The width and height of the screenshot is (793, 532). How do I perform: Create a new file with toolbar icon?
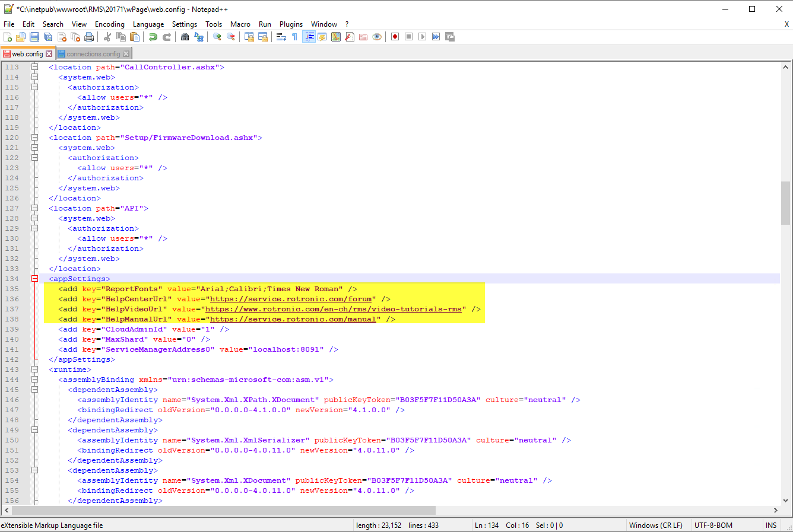(x=8, y=37)
